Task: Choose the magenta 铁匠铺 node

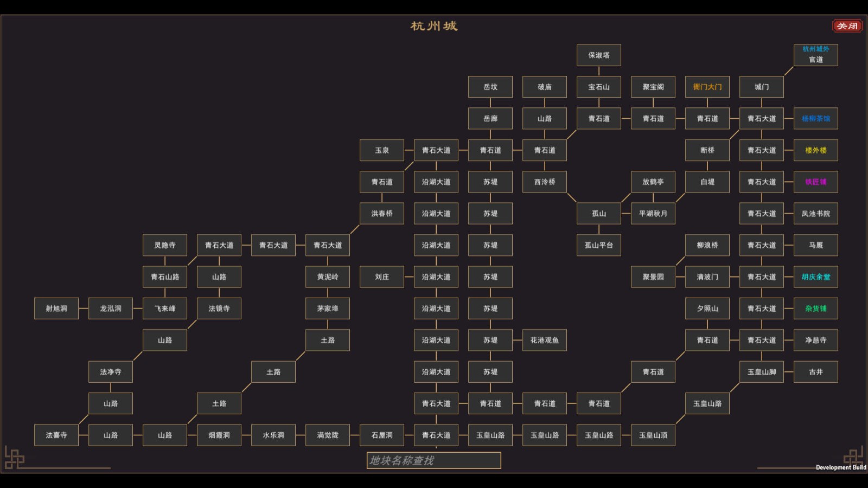Action: tap(815, 182)
